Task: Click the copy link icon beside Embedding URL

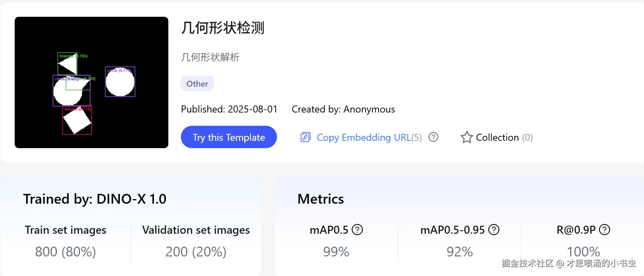Action: coord(306,137)
